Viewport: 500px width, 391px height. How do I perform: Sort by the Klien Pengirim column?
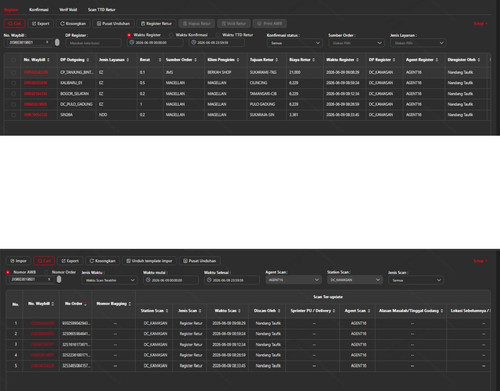pos(238,60)
